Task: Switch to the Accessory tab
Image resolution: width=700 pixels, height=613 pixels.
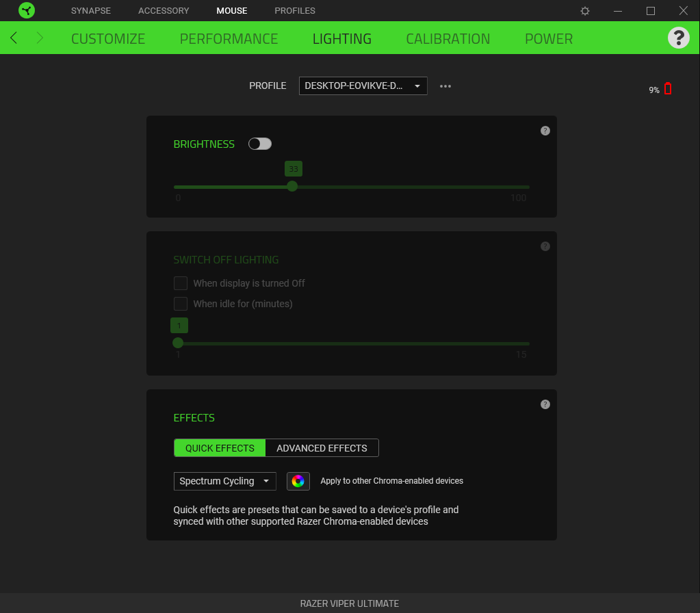Action: click(x=164, y=11)
